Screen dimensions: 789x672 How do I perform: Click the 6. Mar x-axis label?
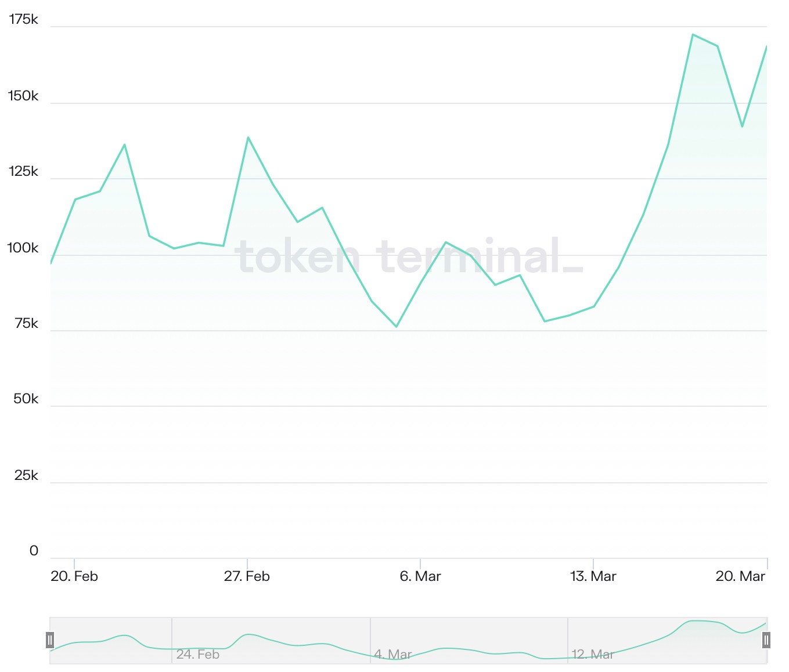click(x=420, y=576)
